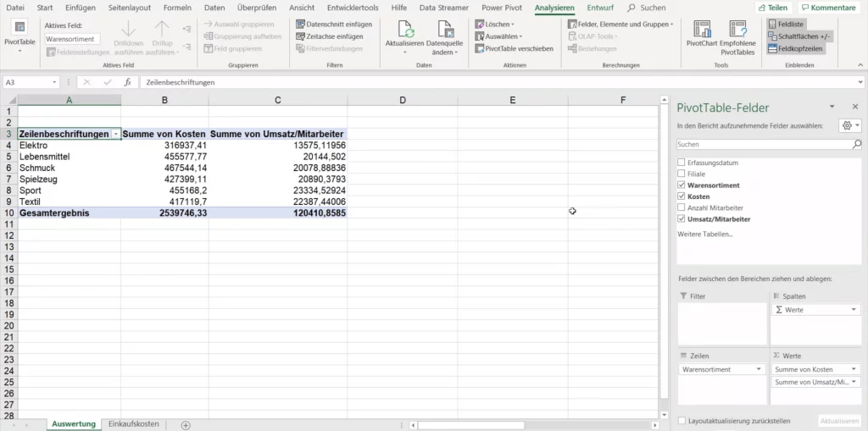The height and width of the screenshot is (431, 868).
Task: Open the Summe von Kosten field dropdown
Action: (x=854, y=369)
